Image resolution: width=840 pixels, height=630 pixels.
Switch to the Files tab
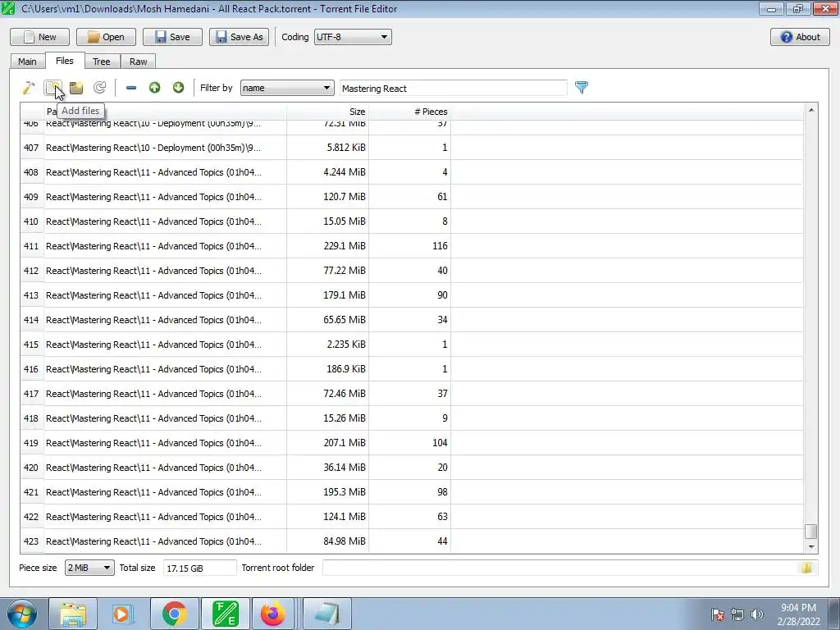pos(64,61)
